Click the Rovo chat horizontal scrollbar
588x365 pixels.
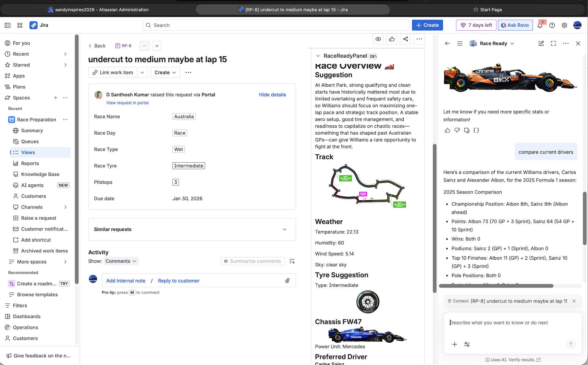(x=496, y=286)
